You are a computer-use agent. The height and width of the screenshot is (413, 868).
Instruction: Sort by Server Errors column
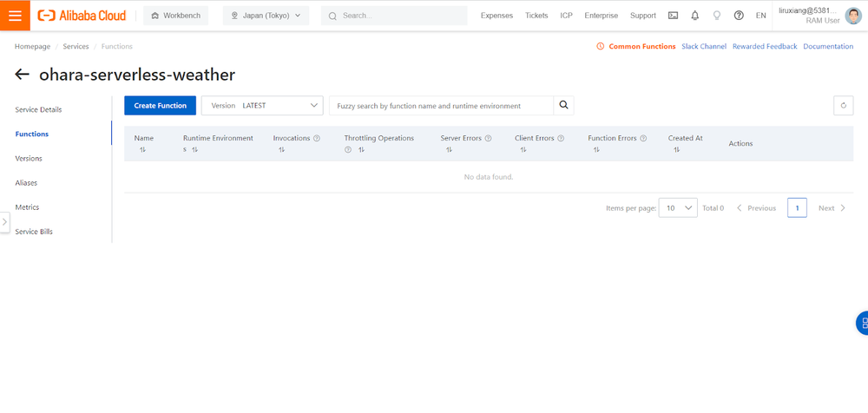click(449, 150)
